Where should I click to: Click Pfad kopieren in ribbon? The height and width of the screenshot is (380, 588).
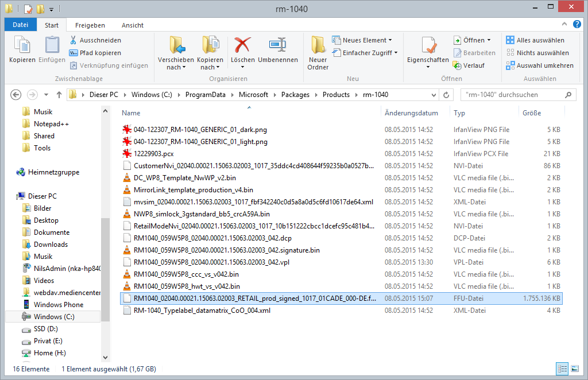(96, 53)
